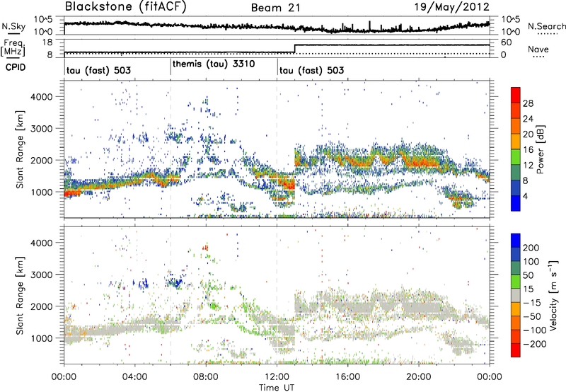Viewport: 566px width, 392px height.
Task: Click the '60' tick label on the Nave axis
Action: [x=507, y=42]
